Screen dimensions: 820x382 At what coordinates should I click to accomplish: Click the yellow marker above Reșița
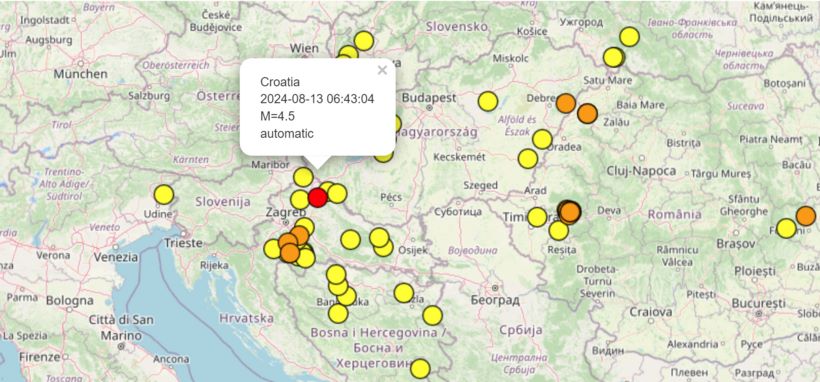[559, 230]
